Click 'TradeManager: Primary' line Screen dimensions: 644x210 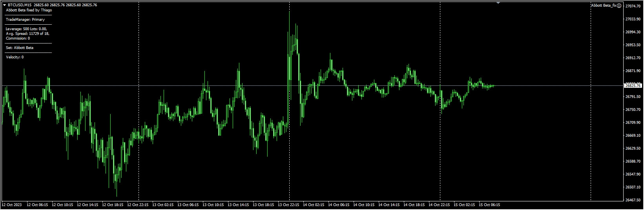click(25, 20)
